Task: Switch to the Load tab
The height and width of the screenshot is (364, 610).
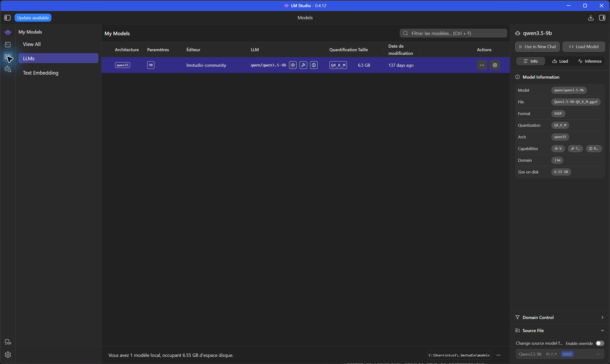Action: tap(560, 61)
